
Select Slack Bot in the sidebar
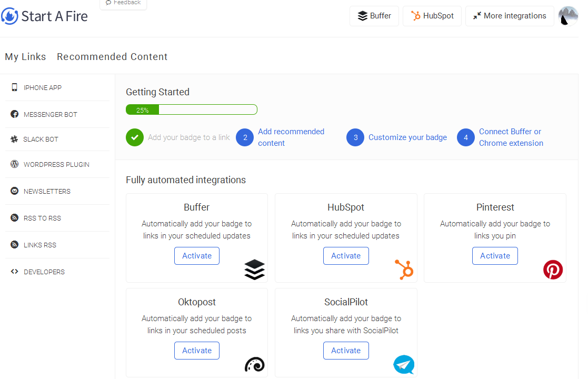point(41,139)
